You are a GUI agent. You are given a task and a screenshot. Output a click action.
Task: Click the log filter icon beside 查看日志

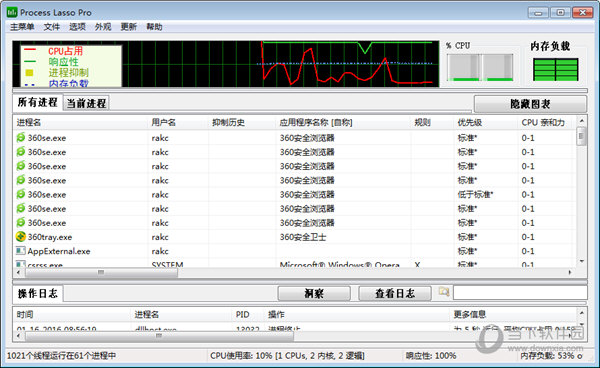(444, 292)
